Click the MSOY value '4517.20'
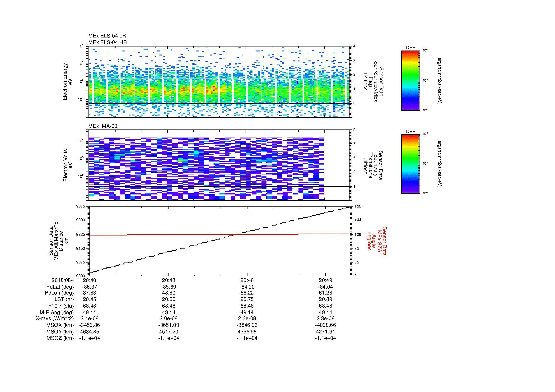The height and width of the screenshot is (392, 555). pos(168,332)
